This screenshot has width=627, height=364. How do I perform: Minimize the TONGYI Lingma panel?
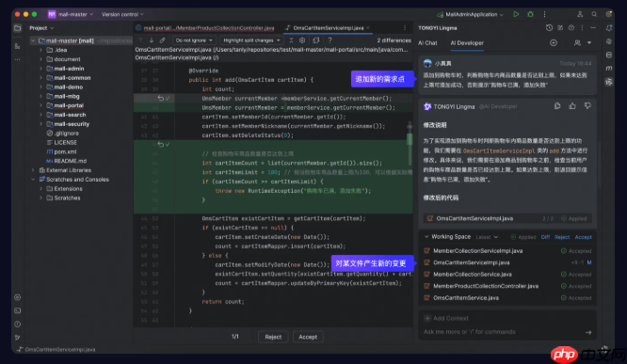[x=593, y=28]
